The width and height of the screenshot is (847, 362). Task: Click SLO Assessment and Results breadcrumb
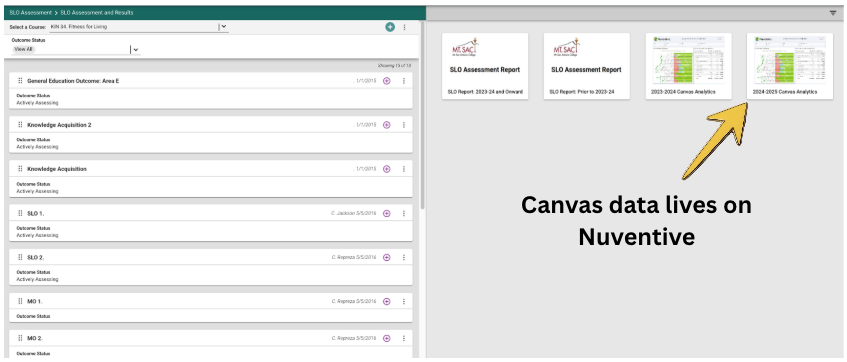tap(97, 12)
